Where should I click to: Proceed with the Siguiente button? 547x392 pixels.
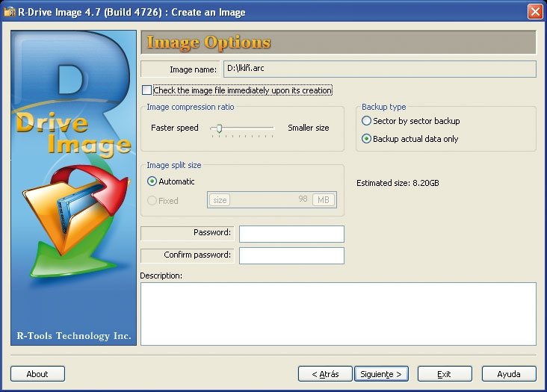tap(381, 374)
